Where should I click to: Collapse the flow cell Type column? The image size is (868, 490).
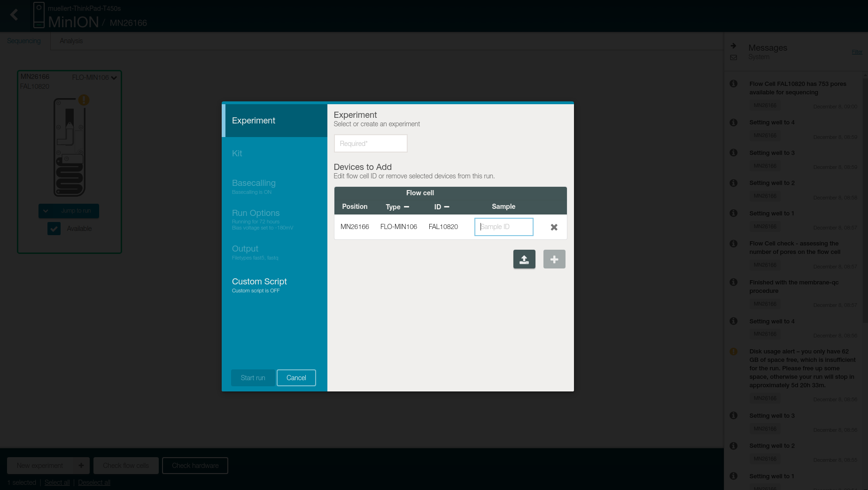point(406,207)
